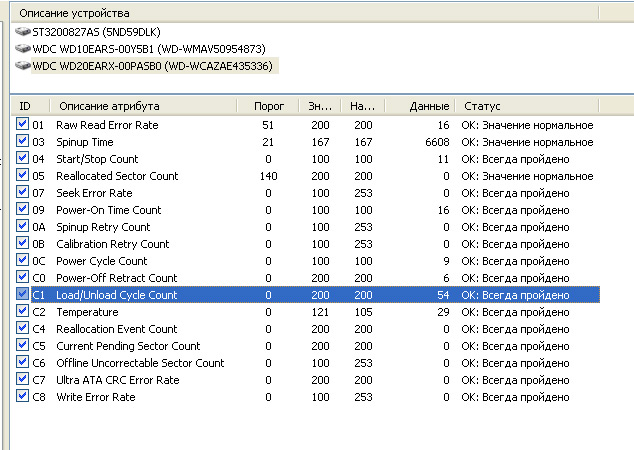Click the Temperature data value 29
Viewport: 634px width, 450px height.
(x=443, y=312)
